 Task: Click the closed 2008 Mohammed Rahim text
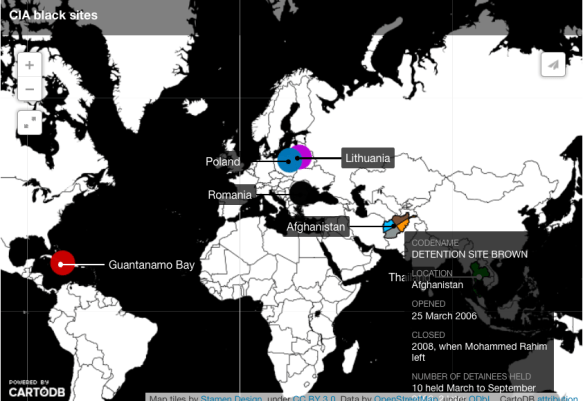(x=479, y=352)
